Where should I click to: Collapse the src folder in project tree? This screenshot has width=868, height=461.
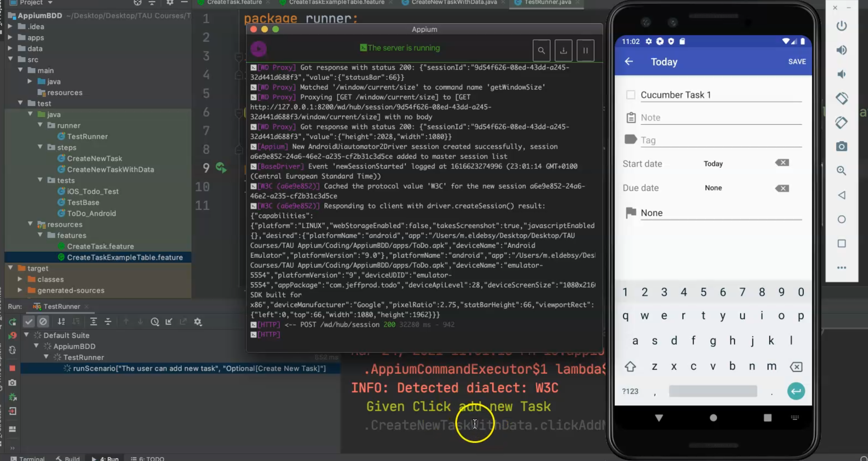10,59
